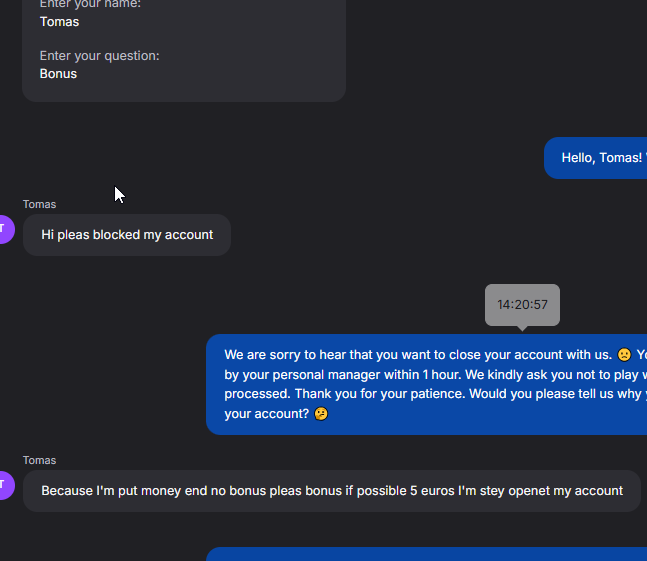Viewport: 647px width, 561px height.
Task: Select the "Hi pleas blocked my account" bubble
Action: pyautogui.click(x=127, y=235)
